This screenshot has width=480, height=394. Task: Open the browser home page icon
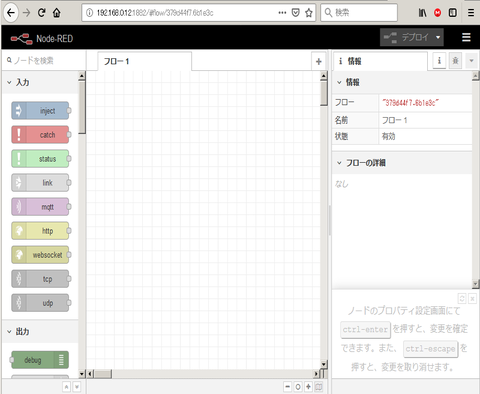[57, 13]
